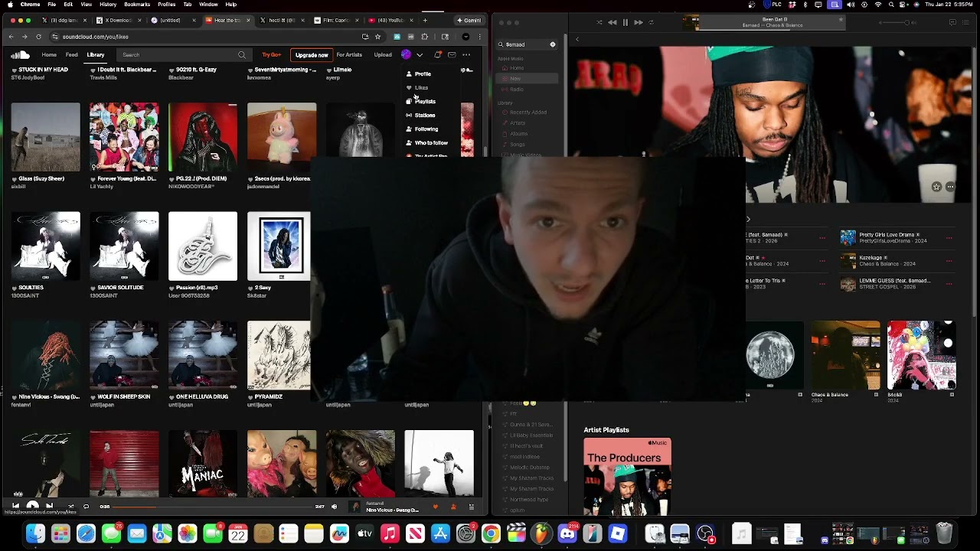Open Spotlight search in the menu bar
Image resolution: width=980 pixels, height=551 pixels.
pos(890,5)
